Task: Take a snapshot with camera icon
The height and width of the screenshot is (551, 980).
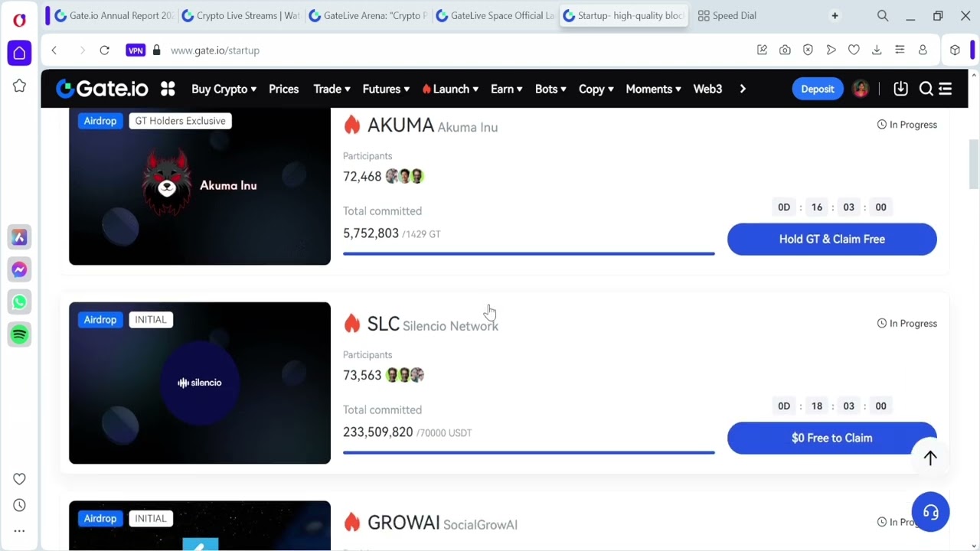Action: [x=785, y=50]
